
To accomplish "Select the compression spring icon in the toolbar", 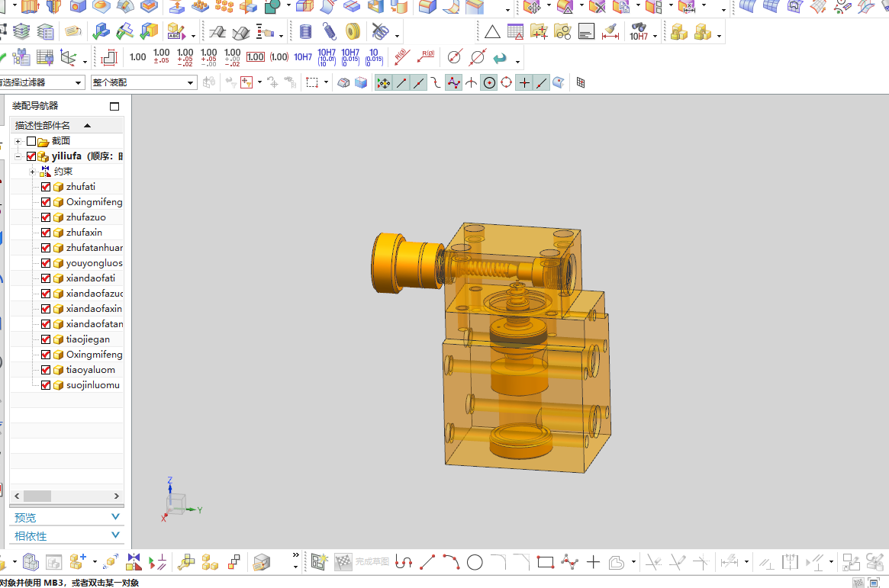I will tap(305, 32).
